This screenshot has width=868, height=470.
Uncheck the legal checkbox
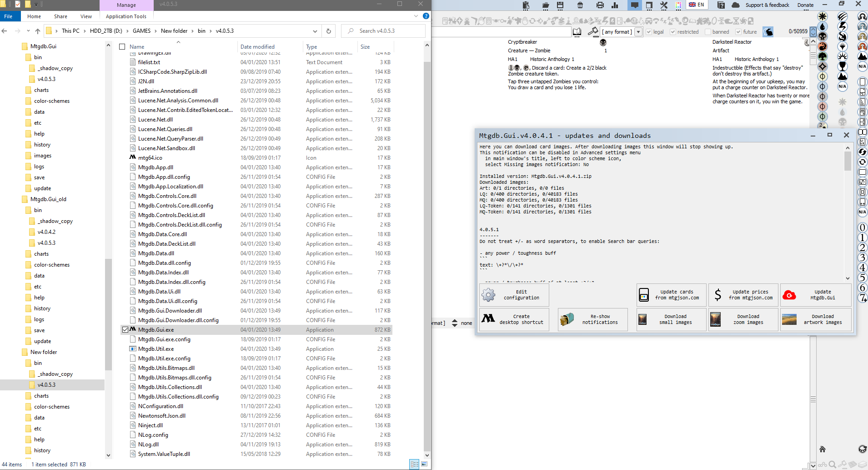(x=649, y=32)
